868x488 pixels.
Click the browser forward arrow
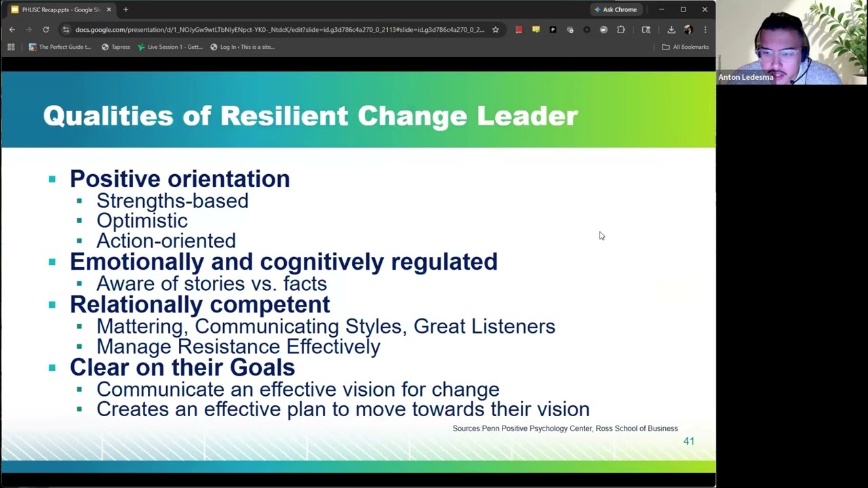(28, 30)
